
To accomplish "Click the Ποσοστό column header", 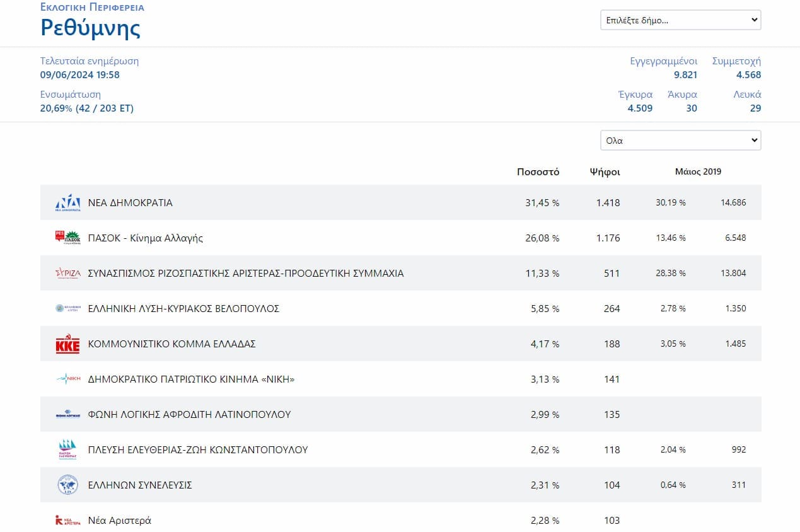I will pos(538,171).
